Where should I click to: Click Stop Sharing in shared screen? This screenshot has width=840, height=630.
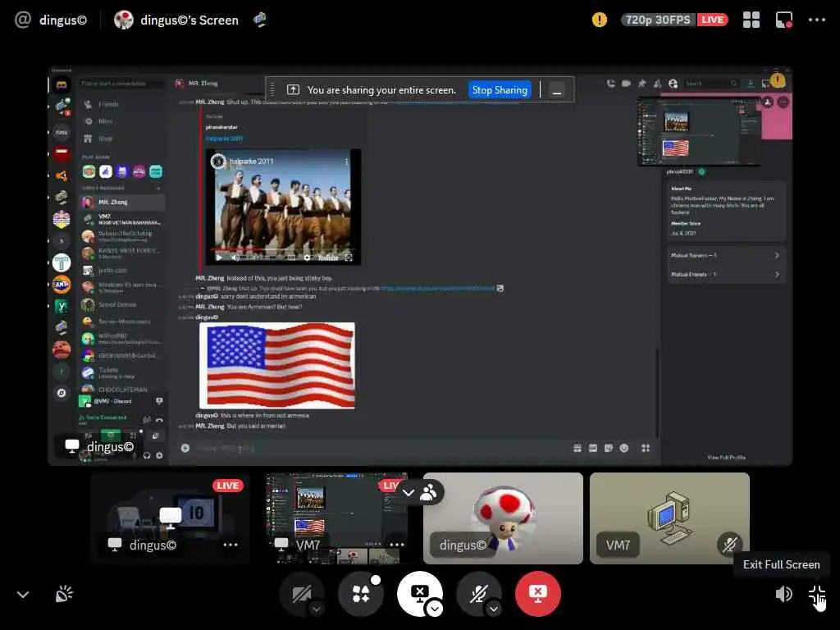click(x=500, y=90)
